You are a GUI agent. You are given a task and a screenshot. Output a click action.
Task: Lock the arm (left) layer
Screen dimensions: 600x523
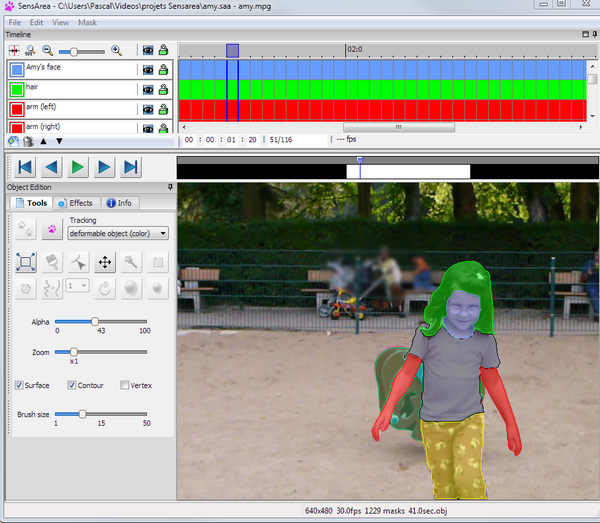tap(163, 108)
